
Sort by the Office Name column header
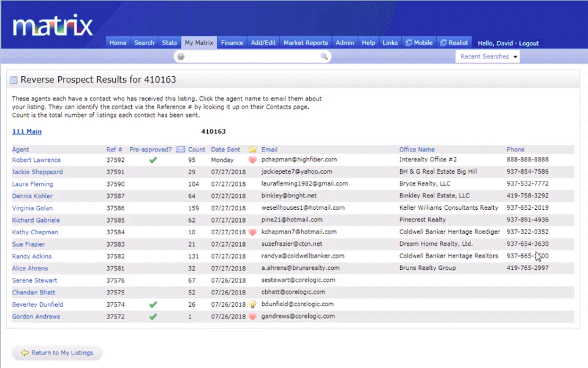417,150
